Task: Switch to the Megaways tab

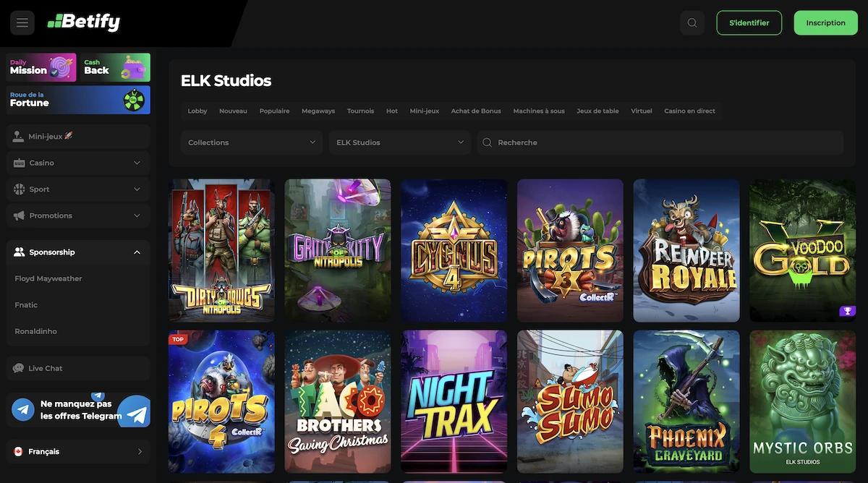Action: coord(318,111)
